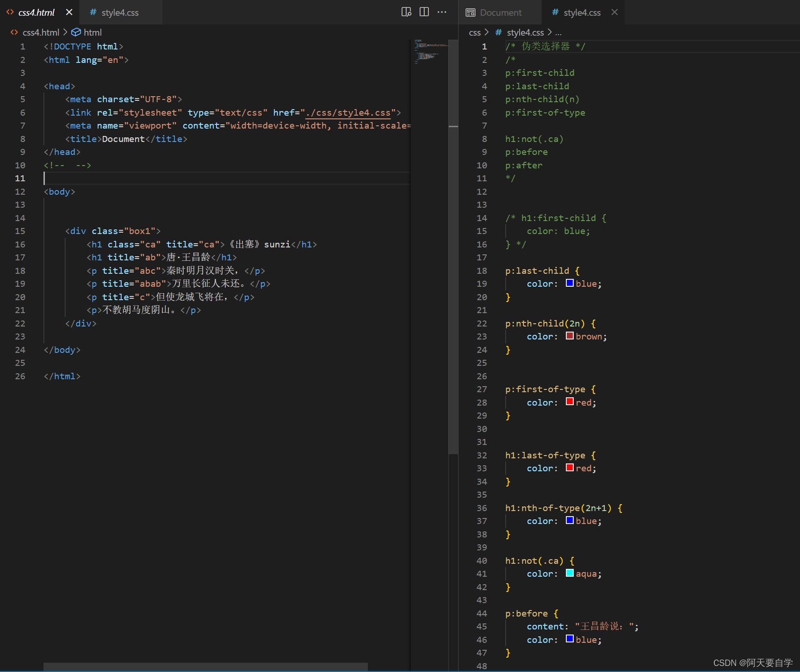Open the Document preview tab

click(501, 12)
